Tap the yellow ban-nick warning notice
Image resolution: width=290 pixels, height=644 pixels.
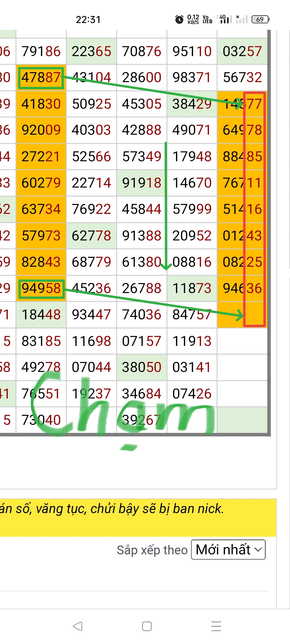pyautogui.click(x=138, y=518)
